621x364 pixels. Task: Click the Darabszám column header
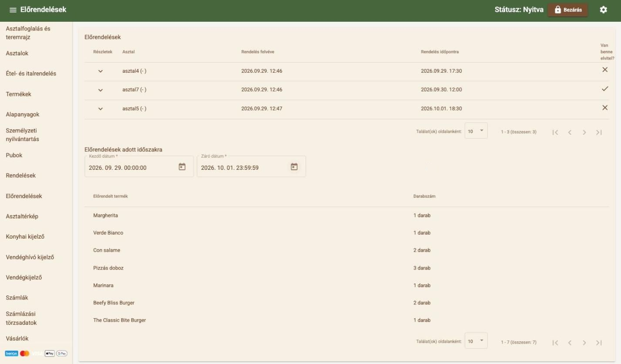coord(424,196)
